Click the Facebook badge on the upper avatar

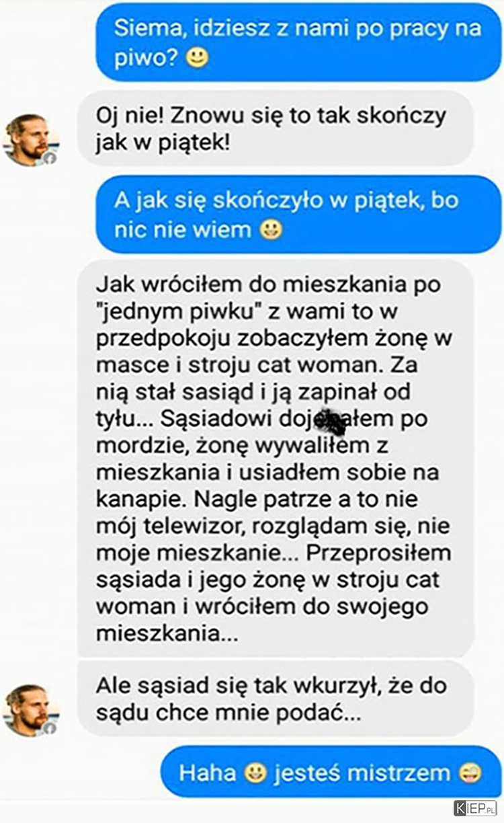(x=50, y=158)
